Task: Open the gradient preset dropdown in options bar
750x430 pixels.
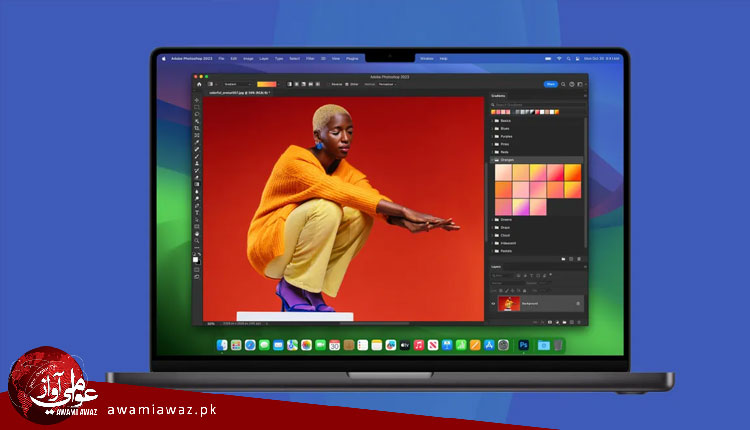Action: point(266,84)
